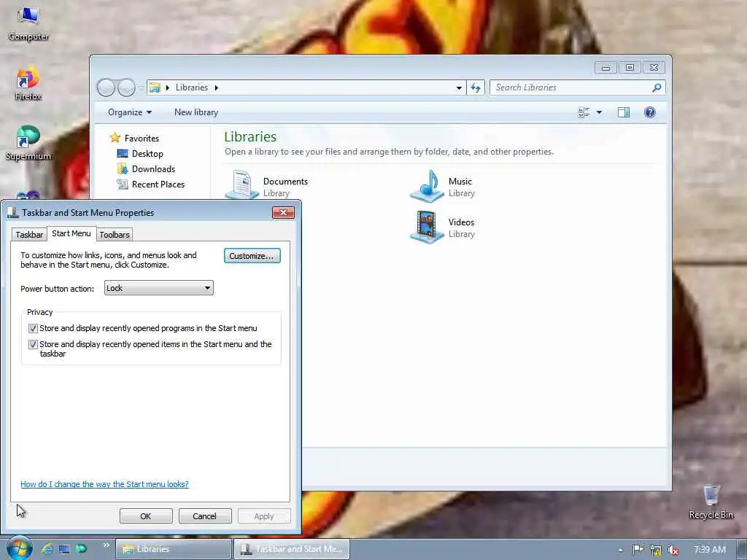The width and height of the screenshot is (747, 560).
Task: Open the Videos library
Action: pos(443,227)
